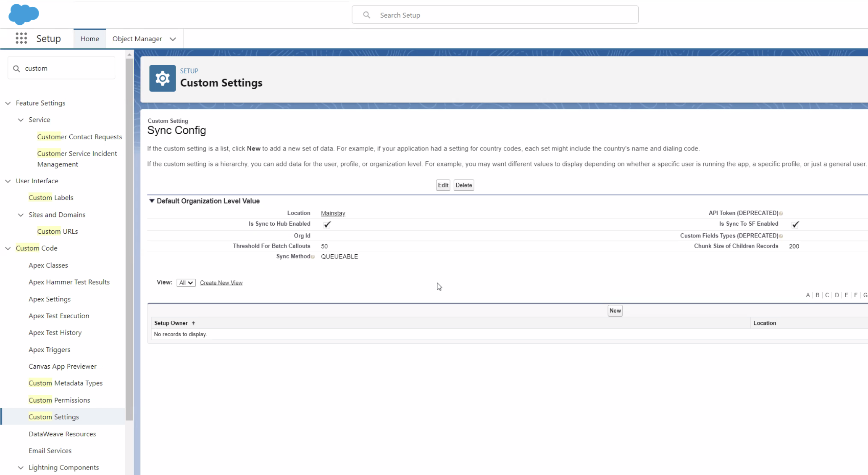Click the Is Sync to Hub Enabled checkmark

(x=327, y=224)
